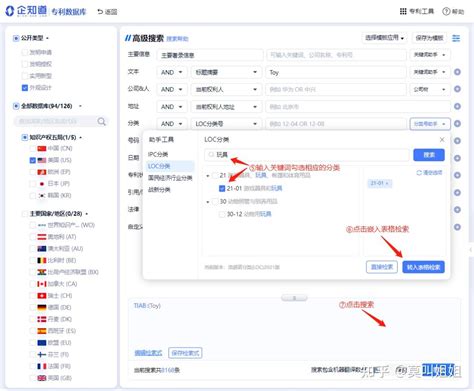This screenshot has height=391, width=474.
Task: Close the LOC classification helper dialog
Action: (x=442, y=140)
